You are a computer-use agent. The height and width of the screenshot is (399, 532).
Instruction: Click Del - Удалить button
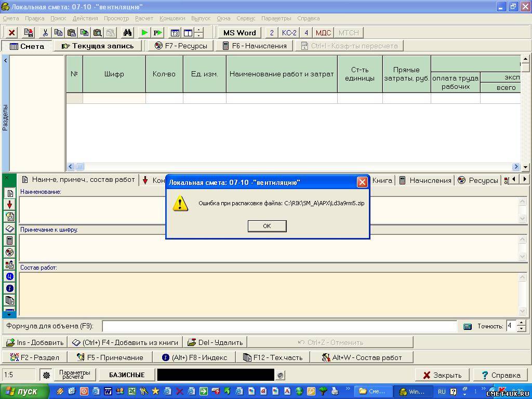click(215, 342)
